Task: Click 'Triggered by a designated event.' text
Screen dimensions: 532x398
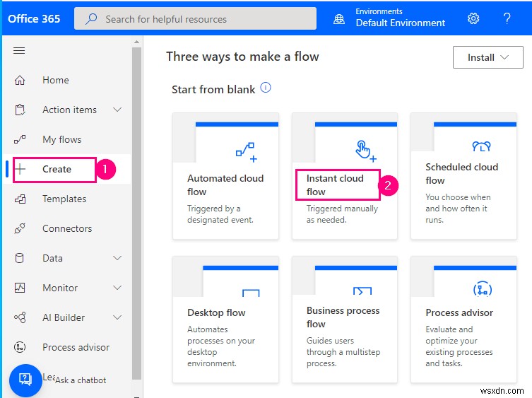Action: pyautogui.click(x=220, y=214)
